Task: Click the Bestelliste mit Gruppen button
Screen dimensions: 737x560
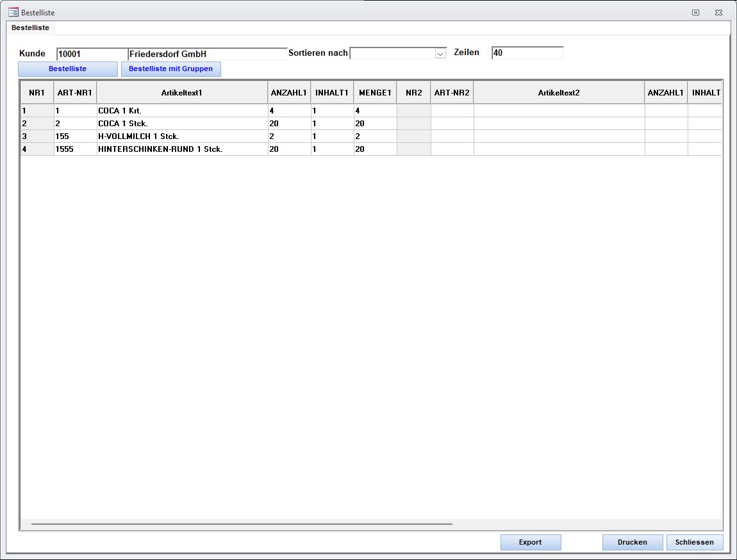Action: 170,69
